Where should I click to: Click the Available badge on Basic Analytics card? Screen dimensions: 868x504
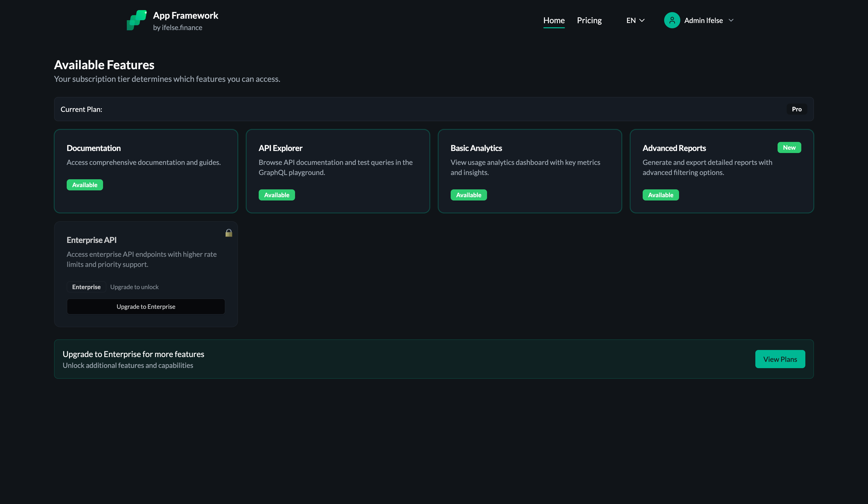pyautogui.click(x=468, y=195)
